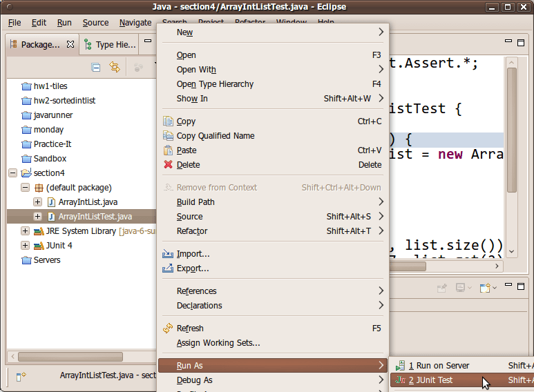Select the monday project
The image size is (534, 392).
tap(48, 130)
